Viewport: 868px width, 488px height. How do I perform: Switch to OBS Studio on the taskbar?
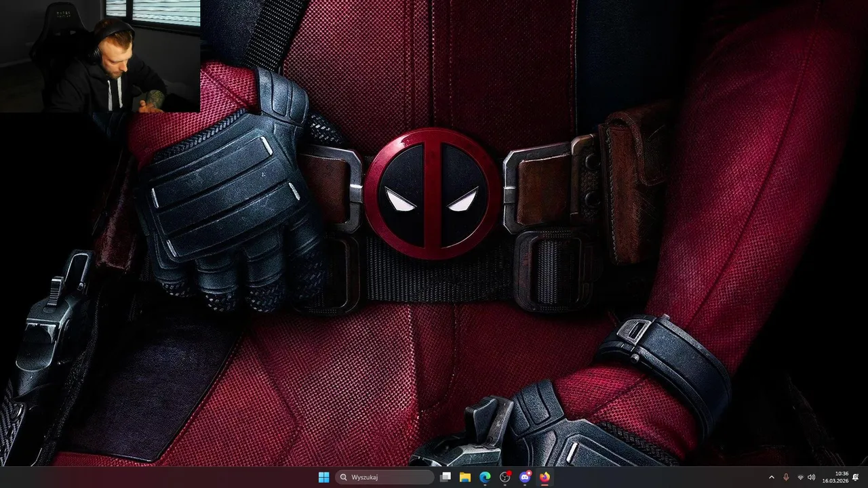[x=505, y=477]
